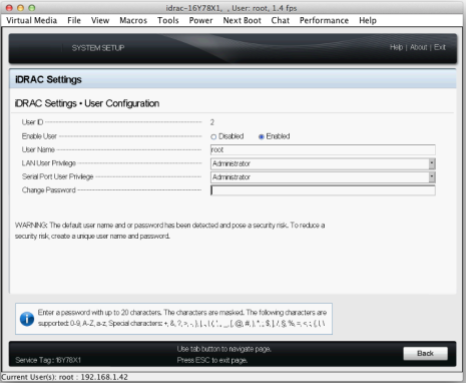Click the LAN User Privilege label
466x383 pixels.
49,163
